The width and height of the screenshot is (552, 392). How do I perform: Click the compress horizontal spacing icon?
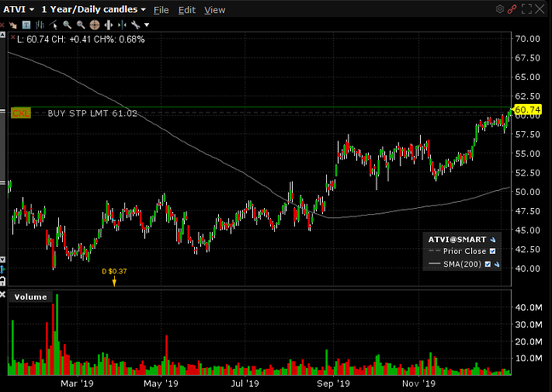pos(122,25)
